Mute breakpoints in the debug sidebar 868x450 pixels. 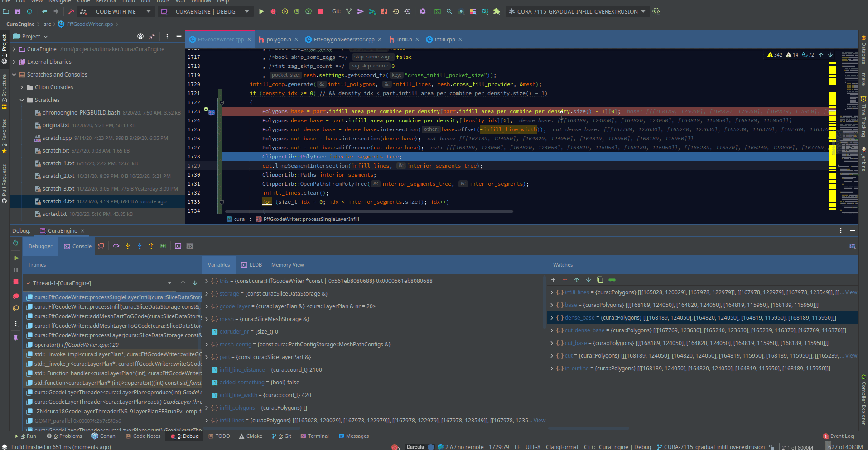coord(16,308)
